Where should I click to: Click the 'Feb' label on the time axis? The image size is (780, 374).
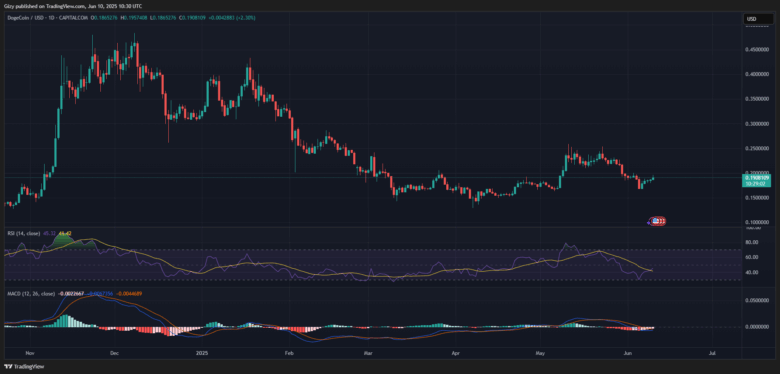290,353
